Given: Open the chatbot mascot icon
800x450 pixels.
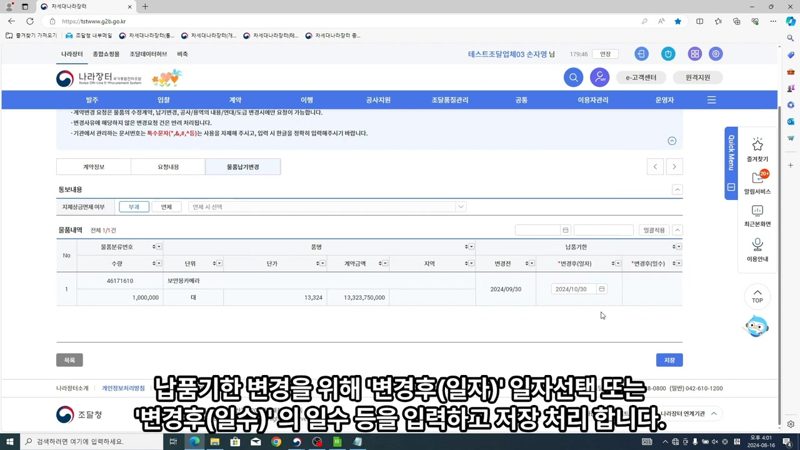Looking at the screenshot, I should [757, 327].
